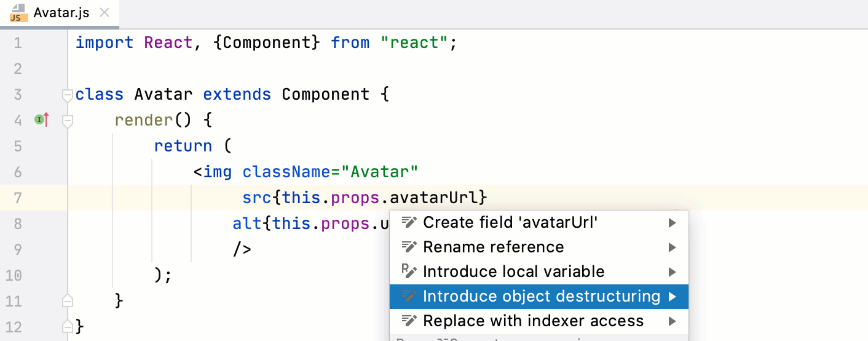Click line number 7 in the gutter
Screen dimensions: 868x341
pyautogui.click(x=17, y=198)
